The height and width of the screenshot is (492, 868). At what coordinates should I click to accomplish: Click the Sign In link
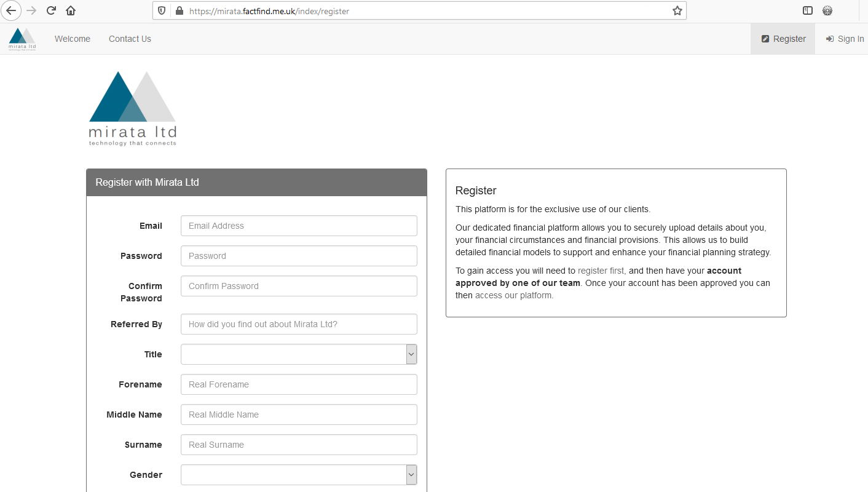click(845, 39)
